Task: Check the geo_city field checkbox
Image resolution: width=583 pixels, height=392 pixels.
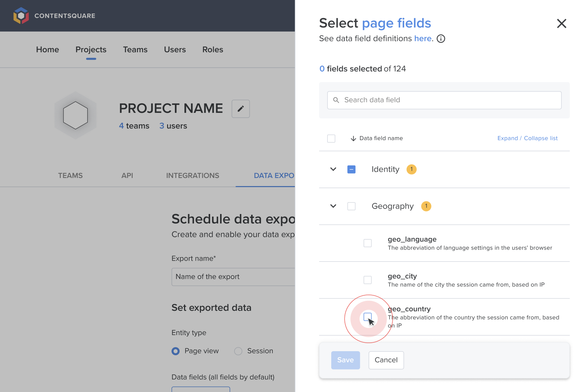Action: click(368, 280)
